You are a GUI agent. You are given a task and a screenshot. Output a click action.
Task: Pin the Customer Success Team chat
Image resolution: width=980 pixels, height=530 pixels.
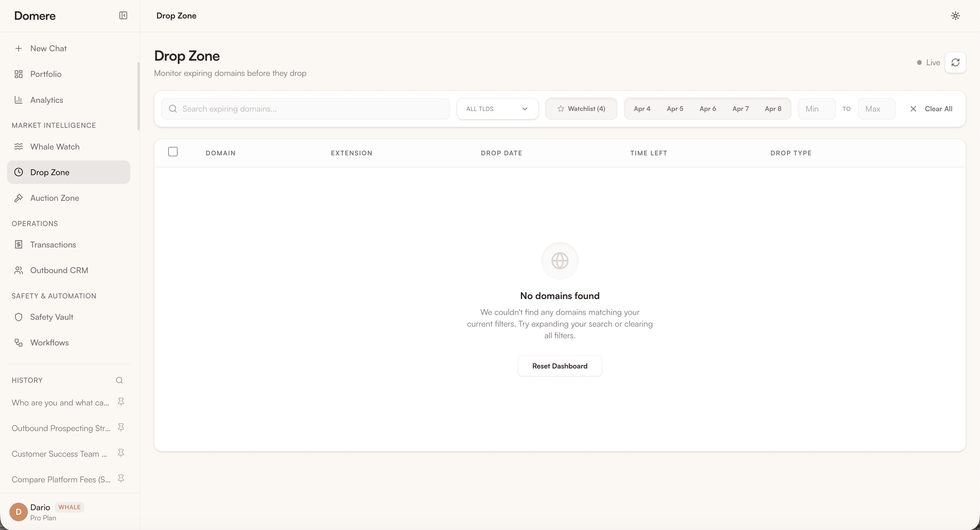click(x=121, y=453)
